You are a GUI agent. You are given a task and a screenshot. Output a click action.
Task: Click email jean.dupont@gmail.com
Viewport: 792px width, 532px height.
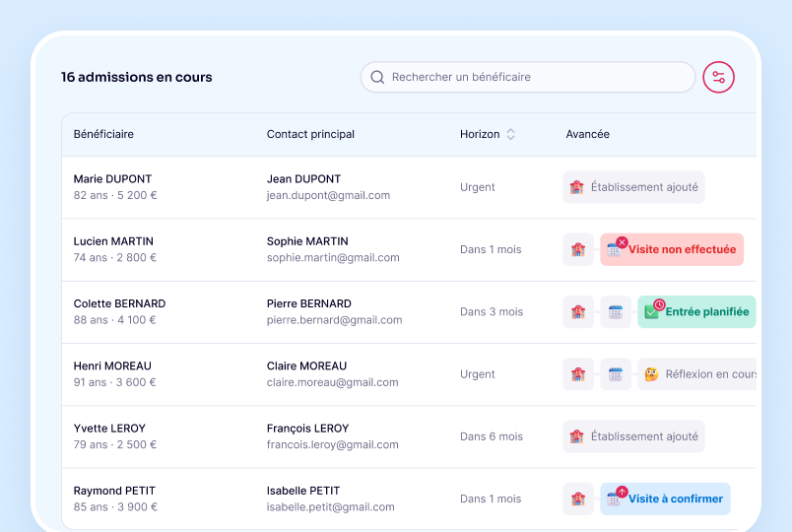[x=328, y=195]
